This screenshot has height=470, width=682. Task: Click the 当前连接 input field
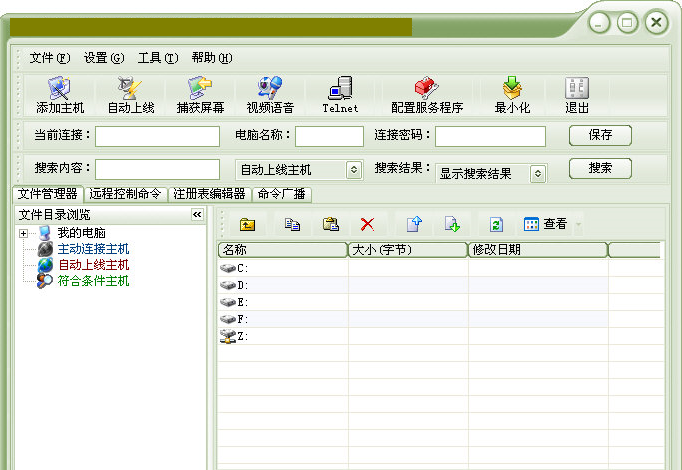[x=157, y=136]
